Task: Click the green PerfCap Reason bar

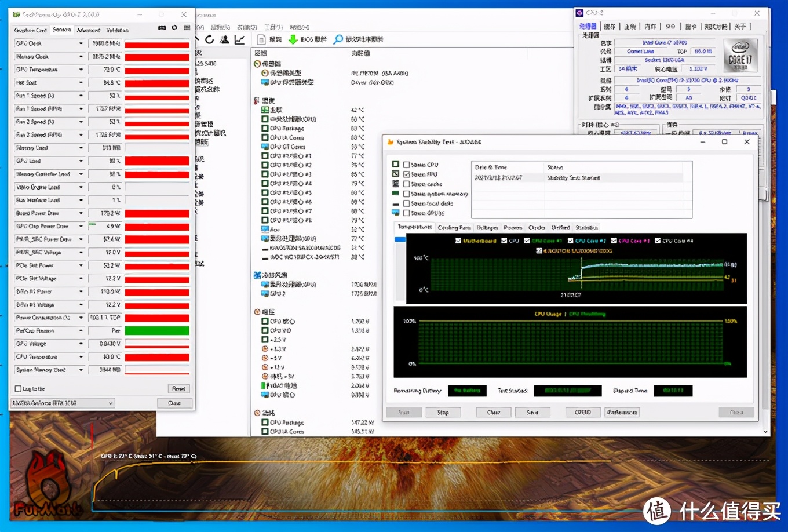Action: click(x=157, y=331)
